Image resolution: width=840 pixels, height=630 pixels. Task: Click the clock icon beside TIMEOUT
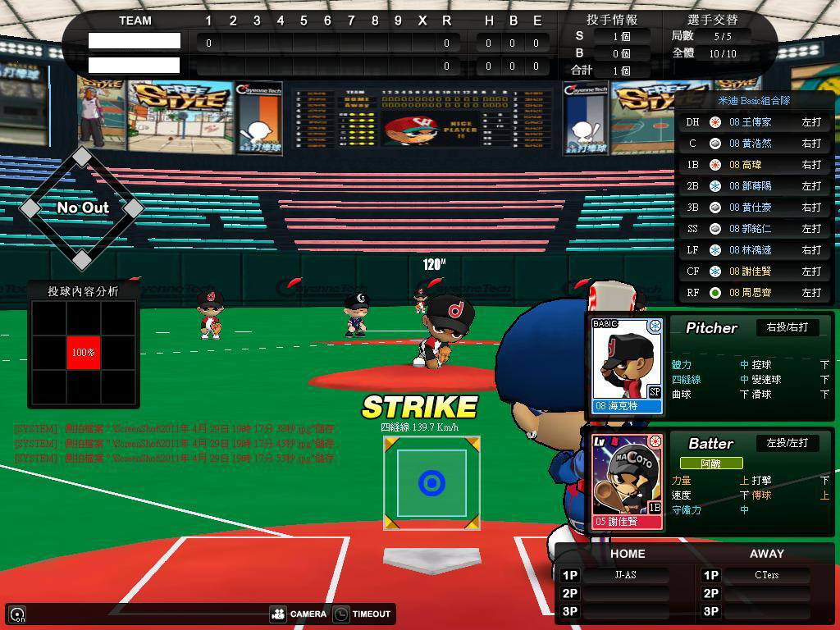click(340, 614)
